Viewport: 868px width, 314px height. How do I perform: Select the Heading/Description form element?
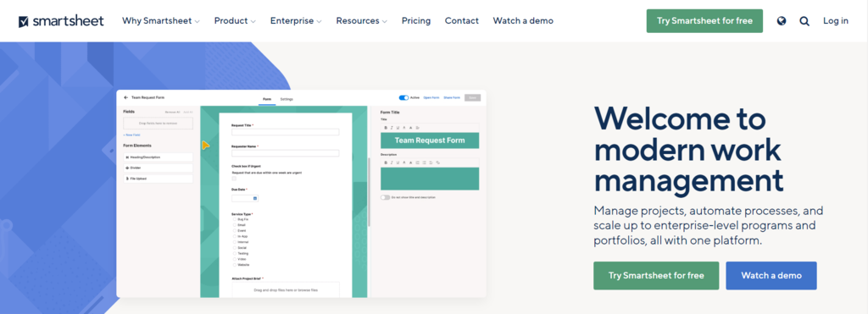point(158,157)
